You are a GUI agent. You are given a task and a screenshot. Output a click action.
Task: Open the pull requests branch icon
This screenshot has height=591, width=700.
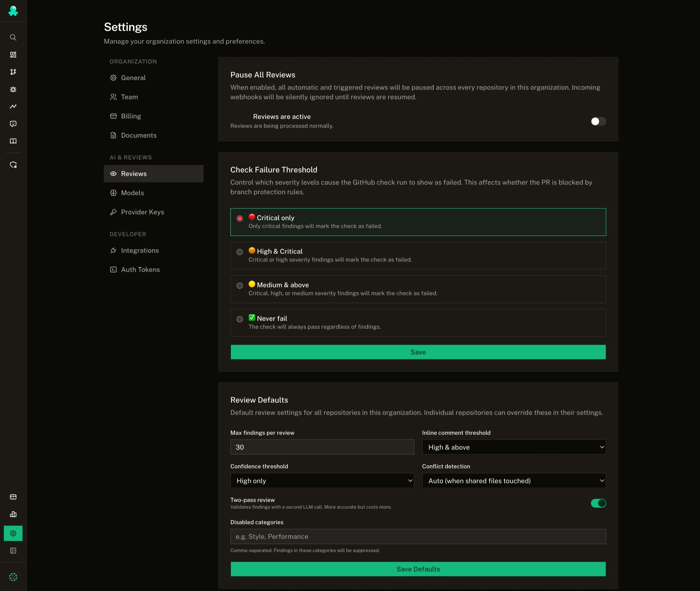tap(13, 72)
